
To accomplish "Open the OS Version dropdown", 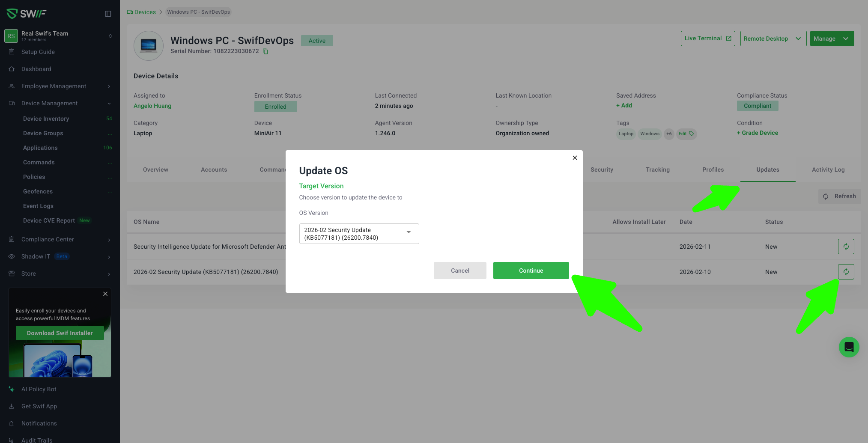I will tap(359, 234).
